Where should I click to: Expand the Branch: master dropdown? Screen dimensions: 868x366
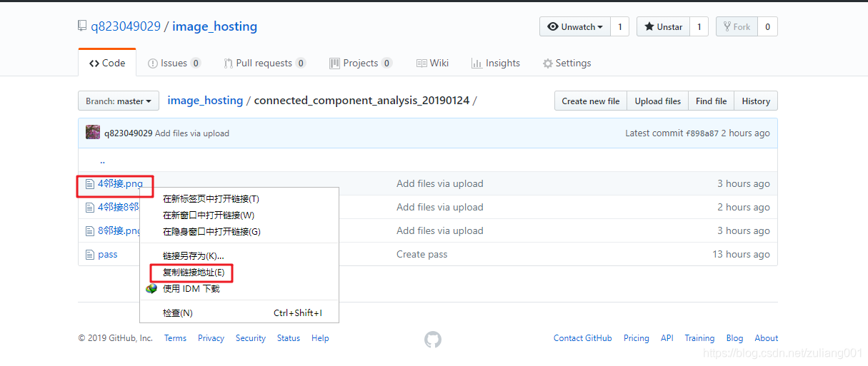click(x=119, y=101)
